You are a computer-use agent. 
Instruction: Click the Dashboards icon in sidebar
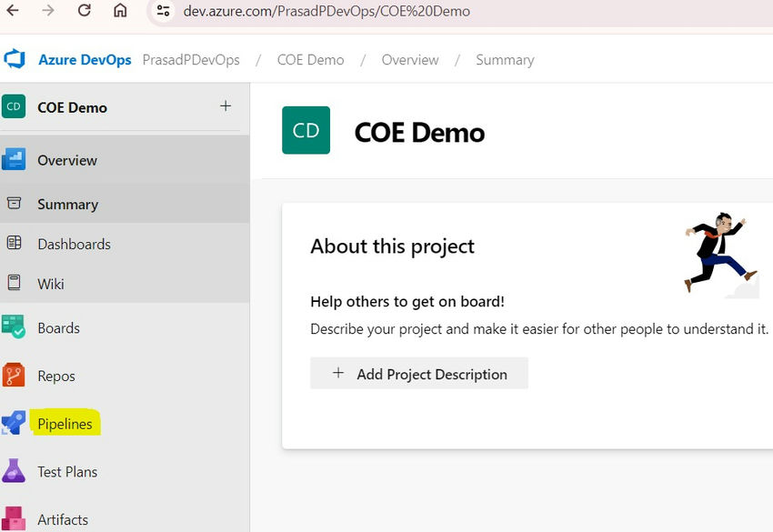coord(14,243)
